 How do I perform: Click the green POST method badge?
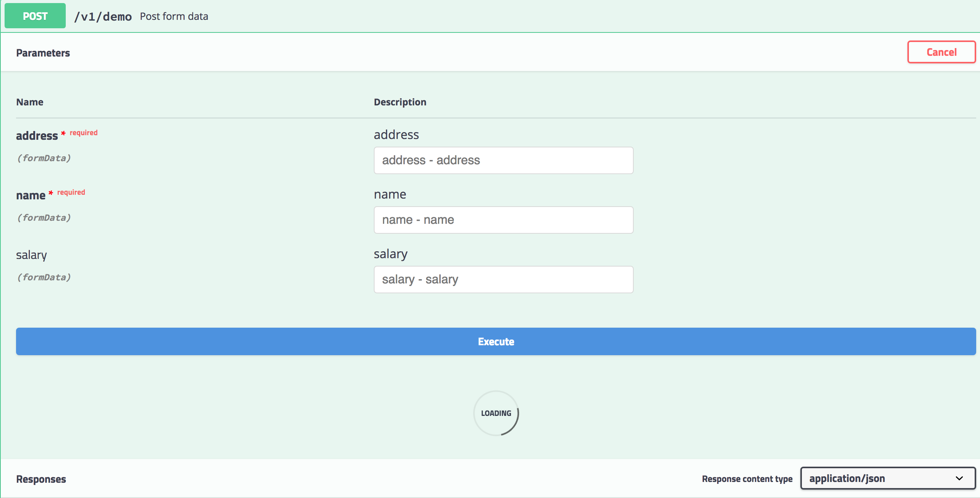point(35,15)
